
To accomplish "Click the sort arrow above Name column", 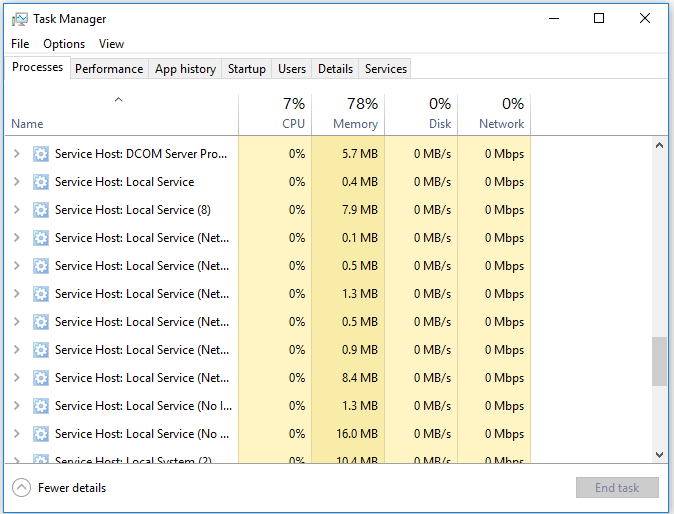I will tap(119, 99).
